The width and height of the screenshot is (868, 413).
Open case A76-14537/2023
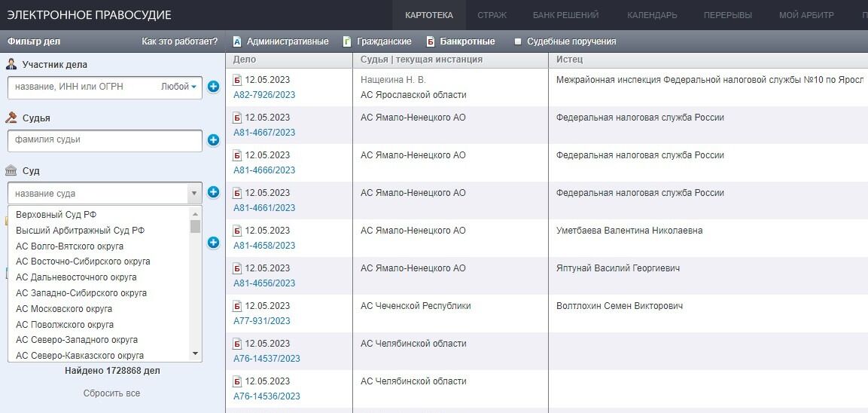(266, 359)
